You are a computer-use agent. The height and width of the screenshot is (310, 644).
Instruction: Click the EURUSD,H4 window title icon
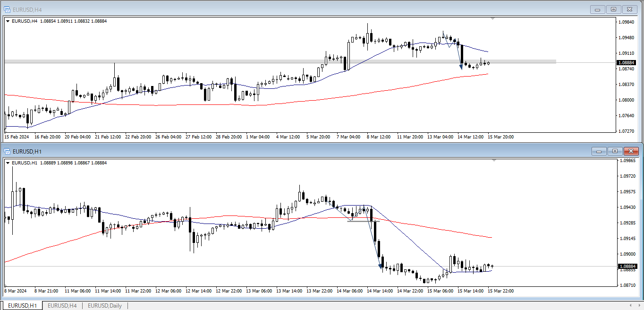click(x=7, y=9)
